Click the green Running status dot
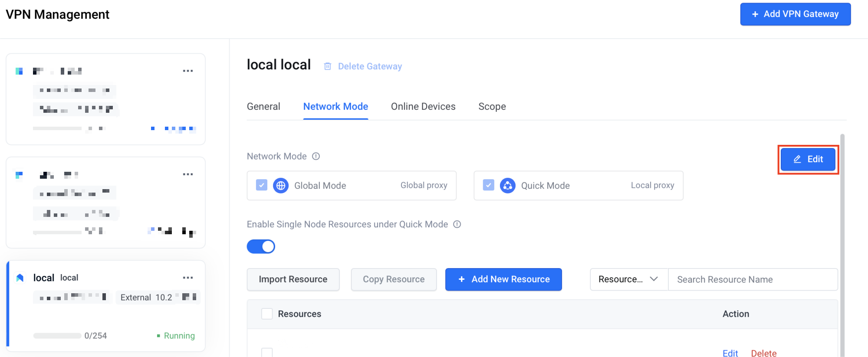 click(x=158, y=336)
